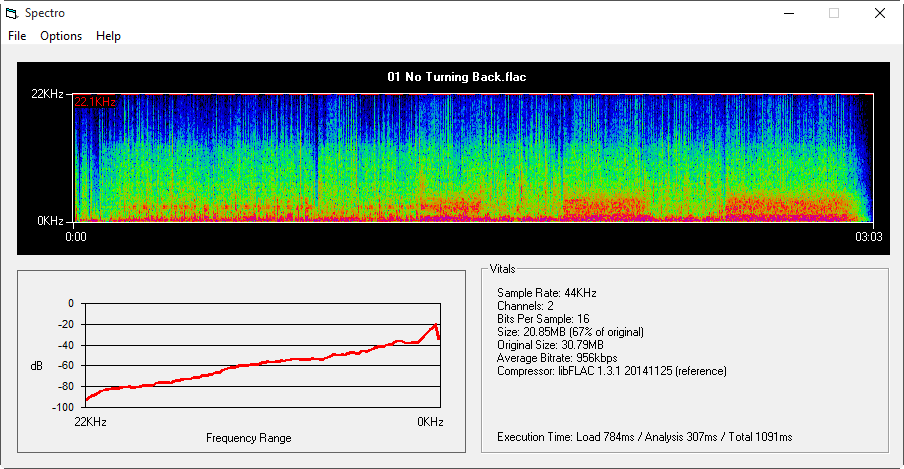Click the Vitals group heading
This screenshot has height=469, width=904.
pyautogui.click(x=505, y=270)
